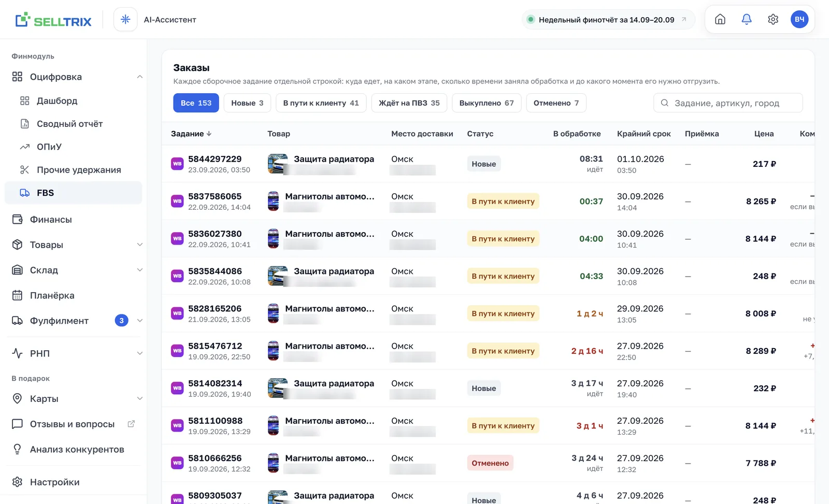This screenshot has height=504, width=829.
Task: Open the ВЧ user avatar
Action: pos(799,20)
